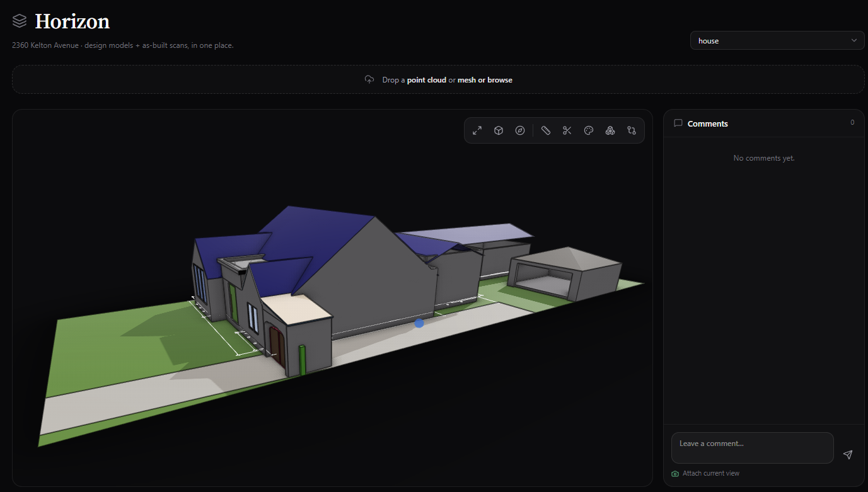This screenshot has width=868, height=492.
Task: Click the "Comments" panel heading
Action: [708, 123]
